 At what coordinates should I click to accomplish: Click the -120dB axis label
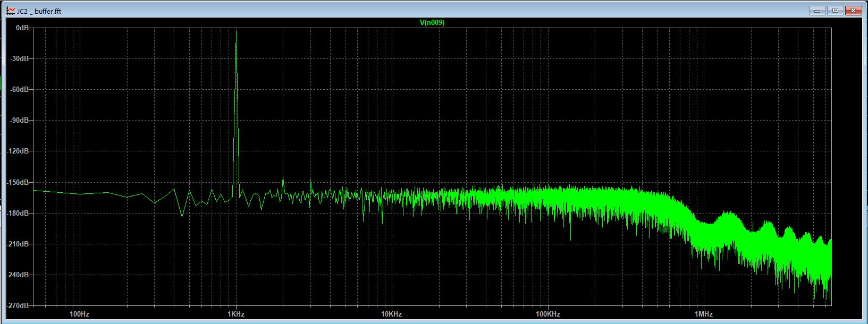pos(19,151)
